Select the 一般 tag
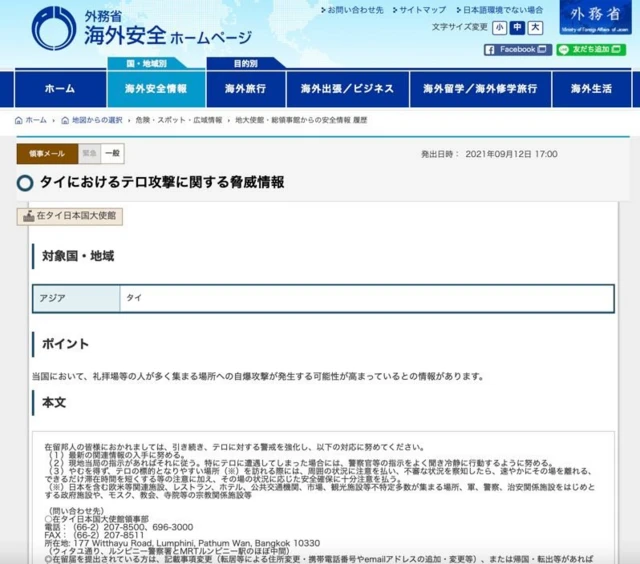Viewport: 640px width, 564px height. (x=112, y=153)
